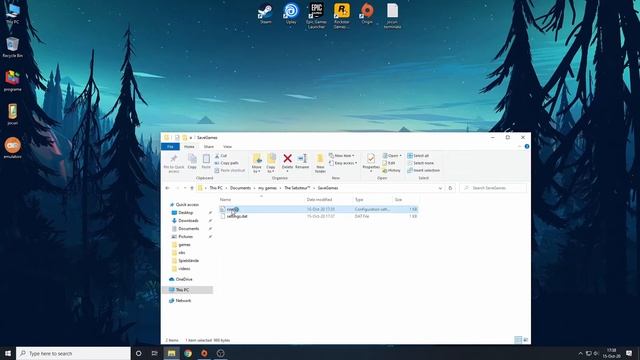This screenshot has width=640, height=360.
Task: Click Select all in ribbon
Action: [418, 156]
